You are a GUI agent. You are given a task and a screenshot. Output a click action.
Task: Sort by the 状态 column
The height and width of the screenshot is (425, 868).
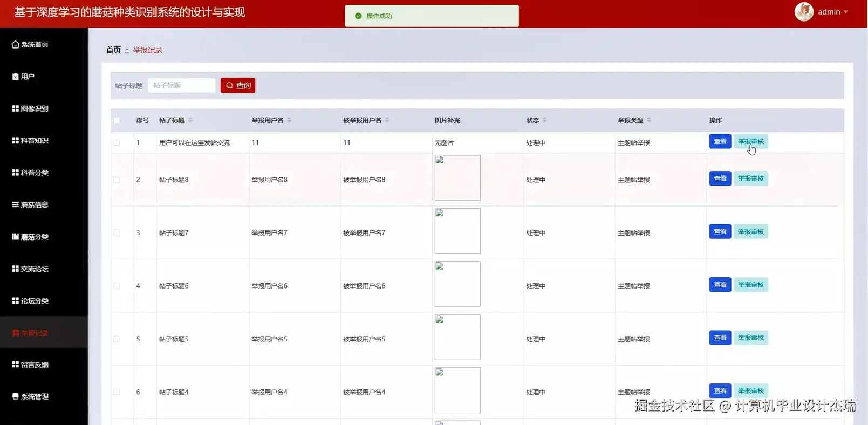(x=544, y=120)
